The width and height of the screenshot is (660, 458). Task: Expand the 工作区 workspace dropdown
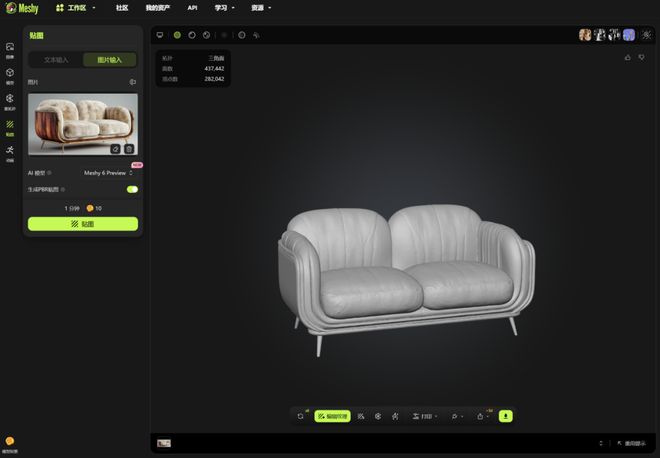[x=76, y=7]
